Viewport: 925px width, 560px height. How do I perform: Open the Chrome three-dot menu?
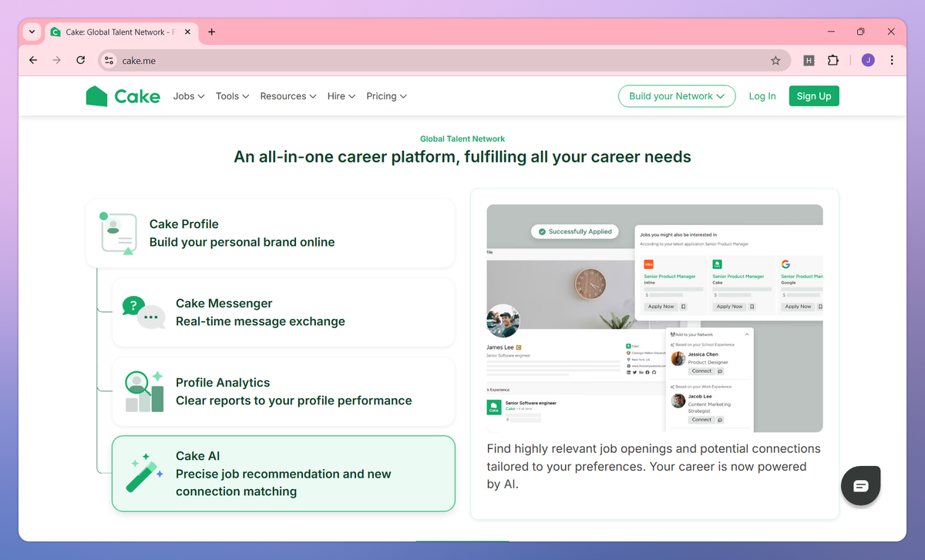point(892,60)
